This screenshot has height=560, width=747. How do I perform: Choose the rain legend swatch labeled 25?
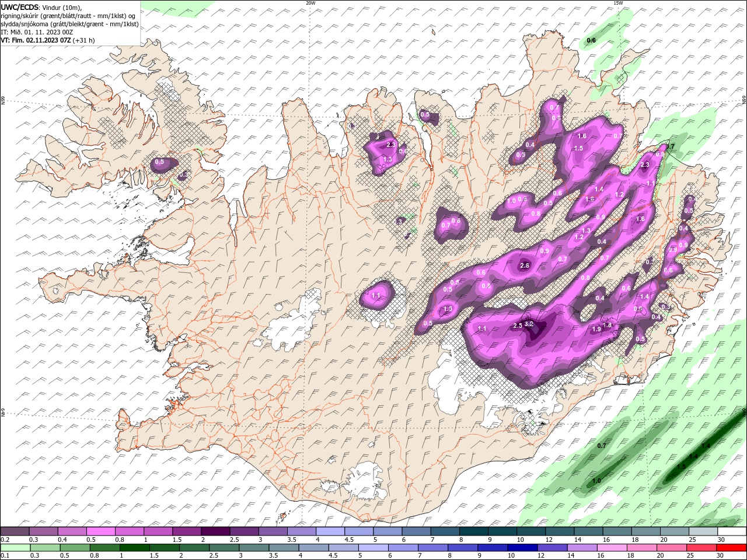click(701, 548)
